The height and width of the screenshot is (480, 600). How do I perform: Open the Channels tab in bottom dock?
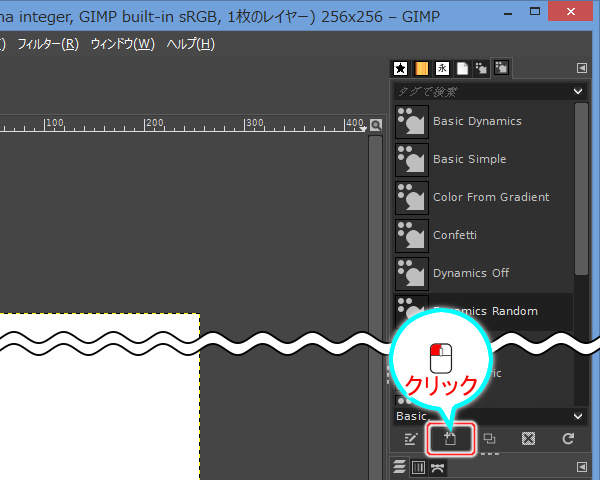(x=419, y=467)
